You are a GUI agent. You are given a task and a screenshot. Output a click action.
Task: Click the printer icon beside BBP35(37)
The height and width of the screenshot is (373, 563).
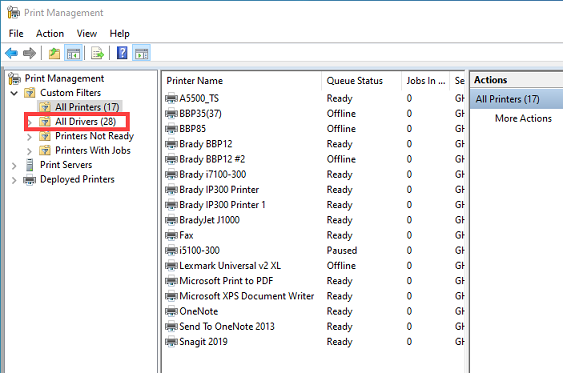[x=171, y=113]
